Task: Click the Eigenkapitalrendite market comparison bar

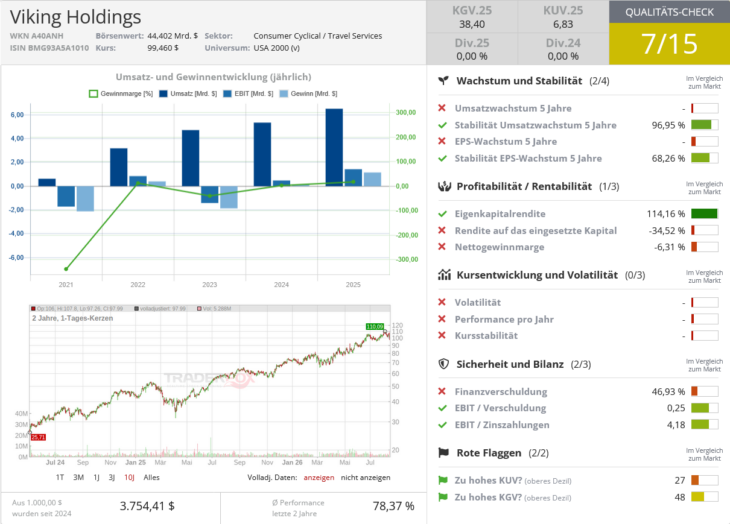Action: point(704,214)
